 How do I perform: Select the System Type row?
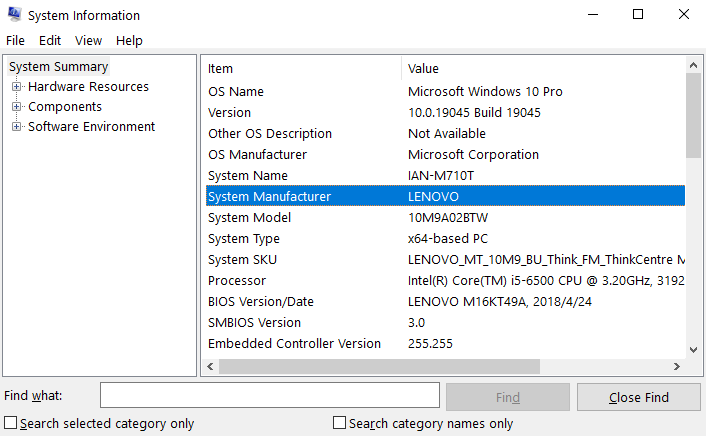point(445,239)
